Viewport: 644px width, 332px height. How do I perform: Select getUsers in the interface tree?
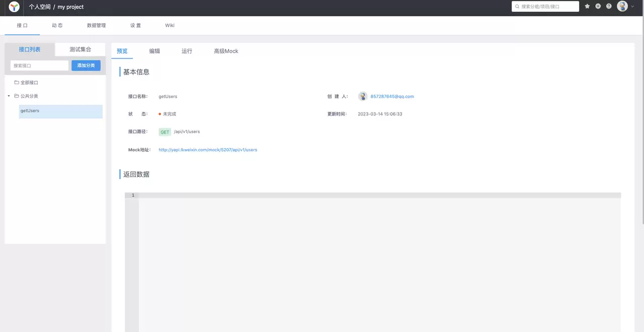[61, 111]
